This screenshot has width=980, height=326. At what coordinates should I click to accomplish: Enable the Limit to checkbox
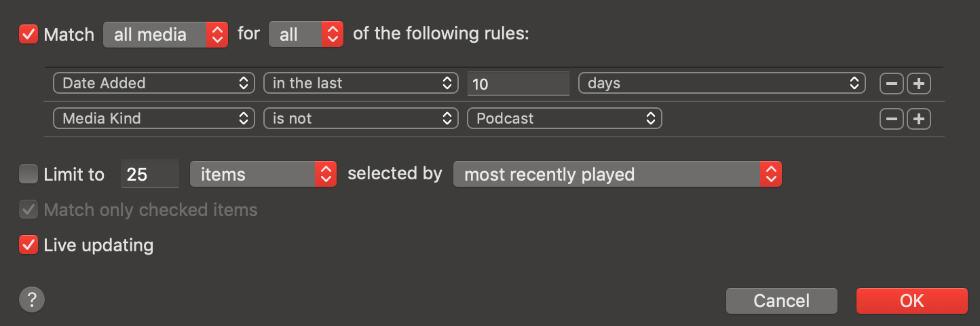[29, 175]
